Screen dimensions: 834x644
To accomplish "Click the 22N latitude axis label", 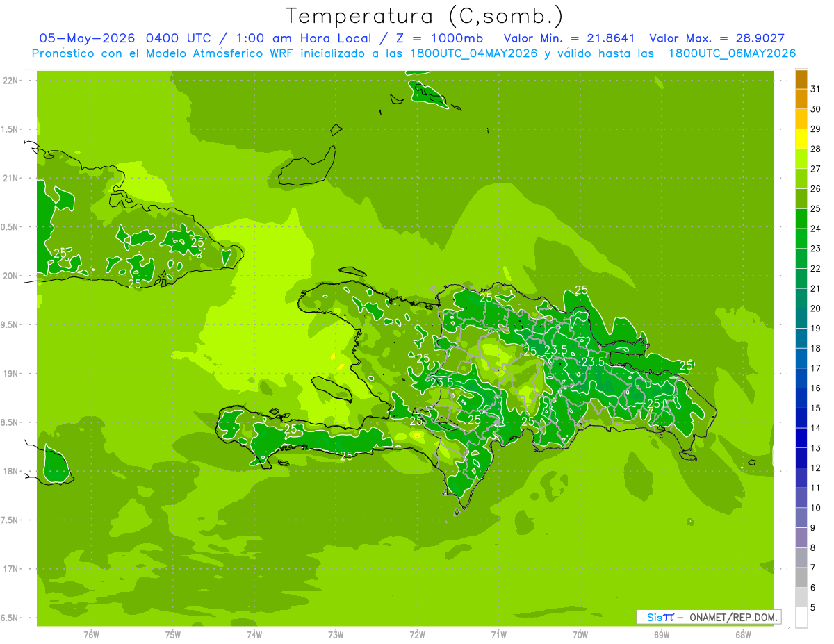I will (x=11, y=81).
